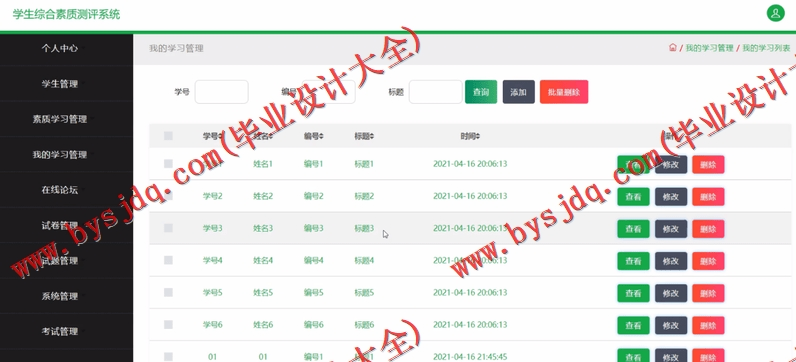The width and height of the screenshot is (796, 362).
Task: Click 查看 for row 学号2
Action: 633,196
